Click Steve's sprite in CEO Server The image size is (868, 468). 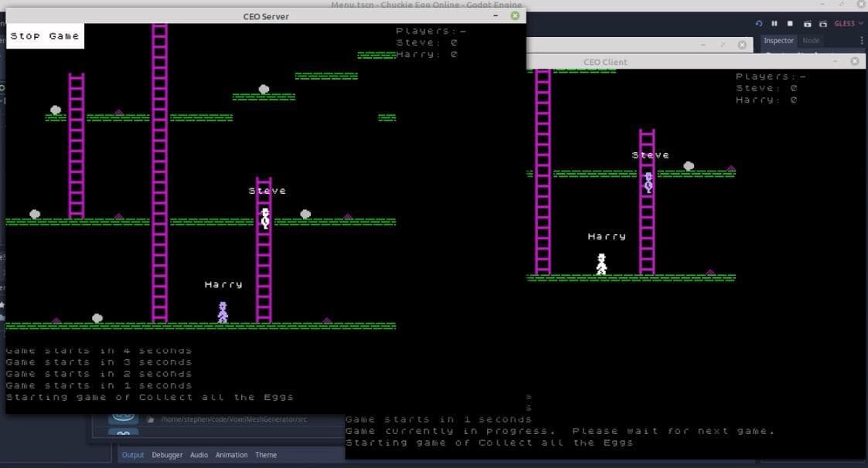coord(265,218)
